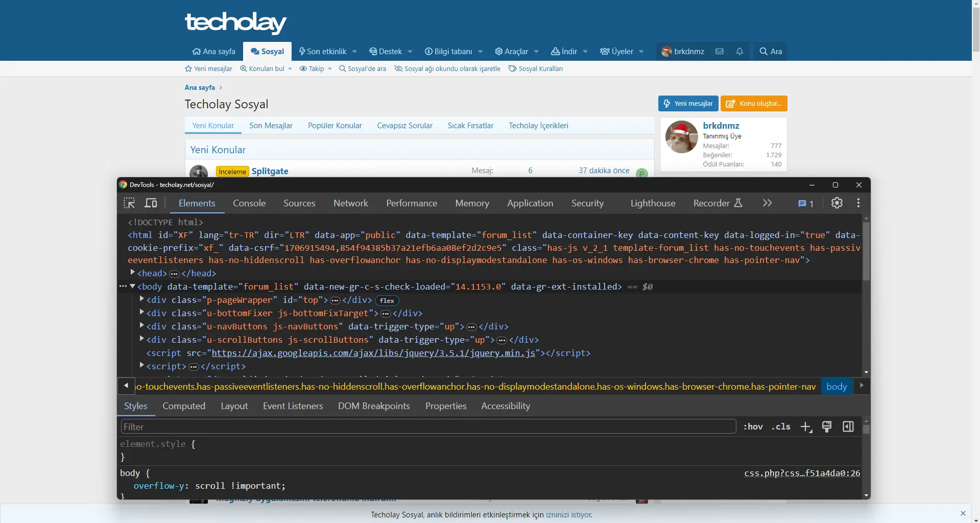
Task: Switch to the Console tab in DevTools
Action: click(x=249, y=203)
